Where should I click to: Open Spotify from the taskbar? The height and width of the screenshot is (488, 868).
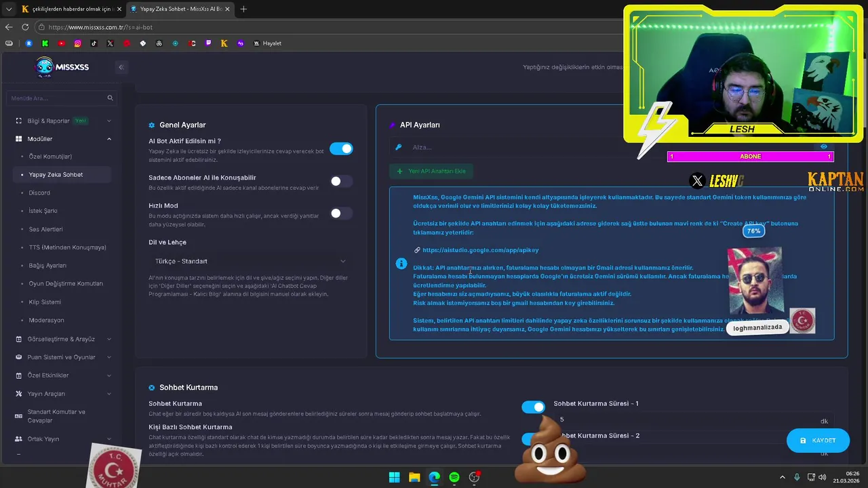(454, 477)
